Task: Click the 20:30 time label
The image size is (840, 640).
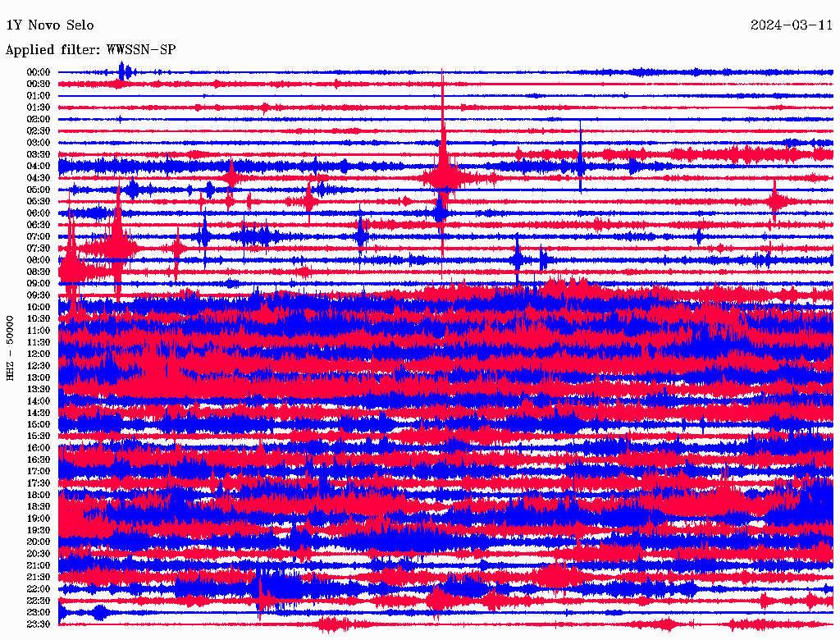Action: [39, 554]
